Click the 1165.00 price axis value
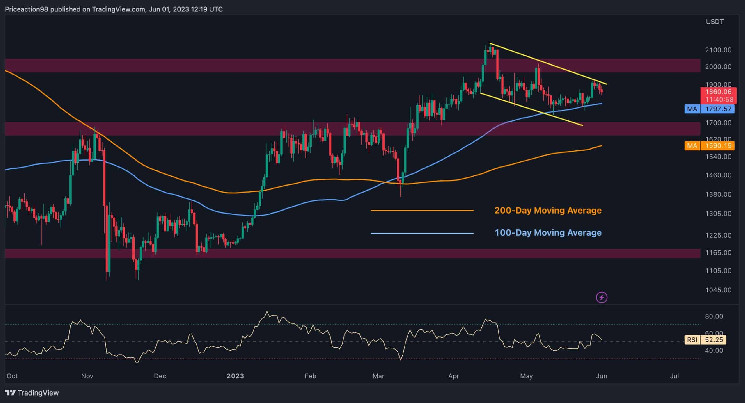745x403 pixels. [718, 253]
